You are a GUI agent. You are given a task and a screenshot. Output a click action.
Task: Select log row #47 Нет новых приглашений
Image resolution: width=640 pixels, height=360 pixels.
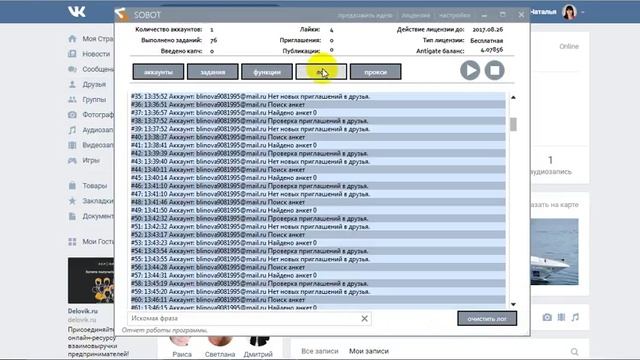(318, 194)
